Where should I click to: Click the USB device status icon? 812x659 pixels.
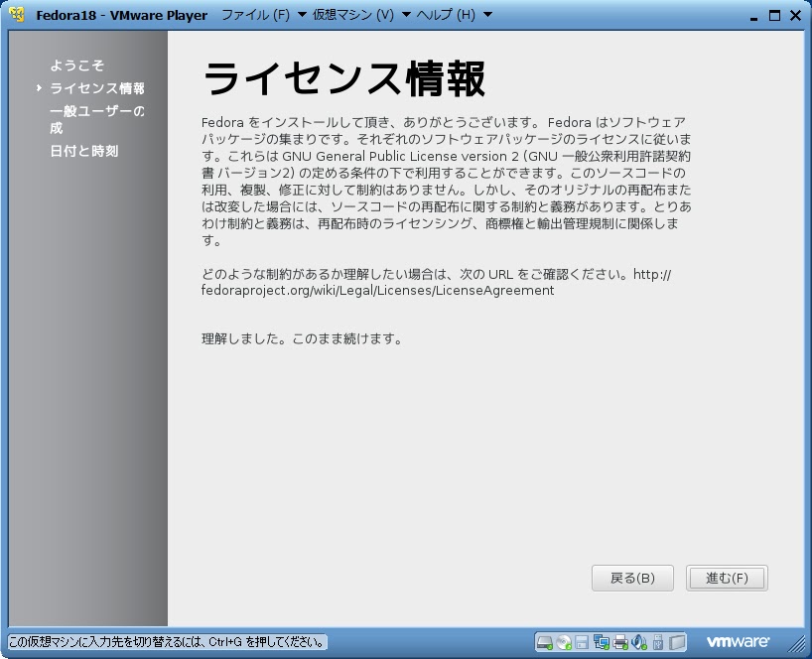tap(658, 642)
